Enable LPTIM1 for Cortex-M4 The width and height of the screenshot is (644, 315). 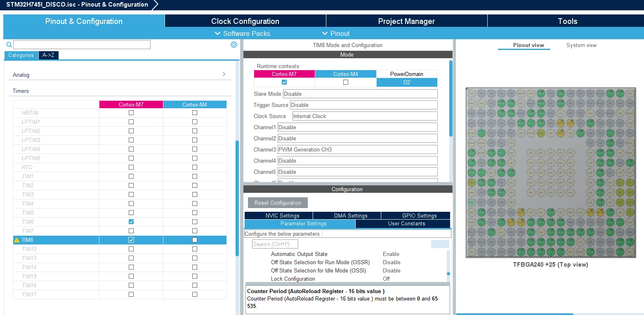click(195, 122)
